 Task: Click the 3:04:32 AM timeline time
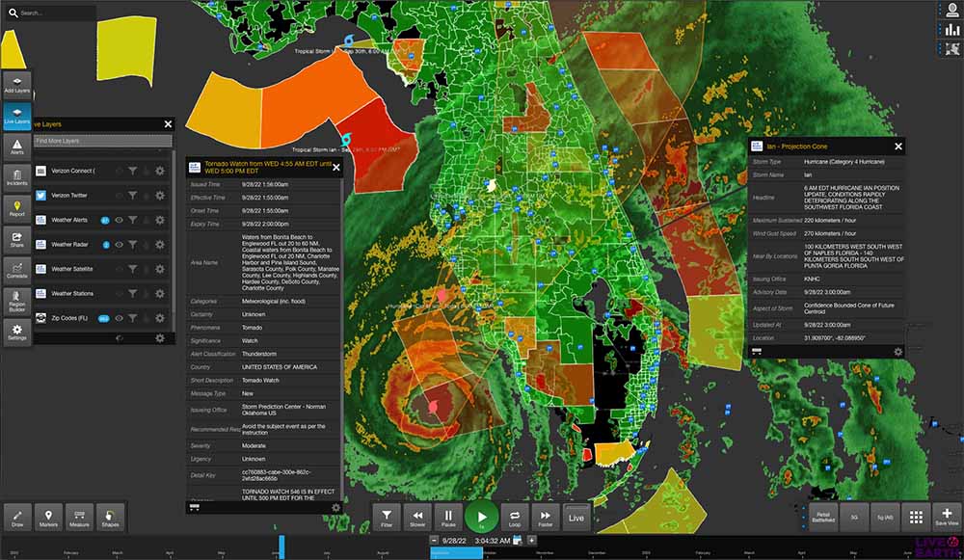click(x=493, y=541)
